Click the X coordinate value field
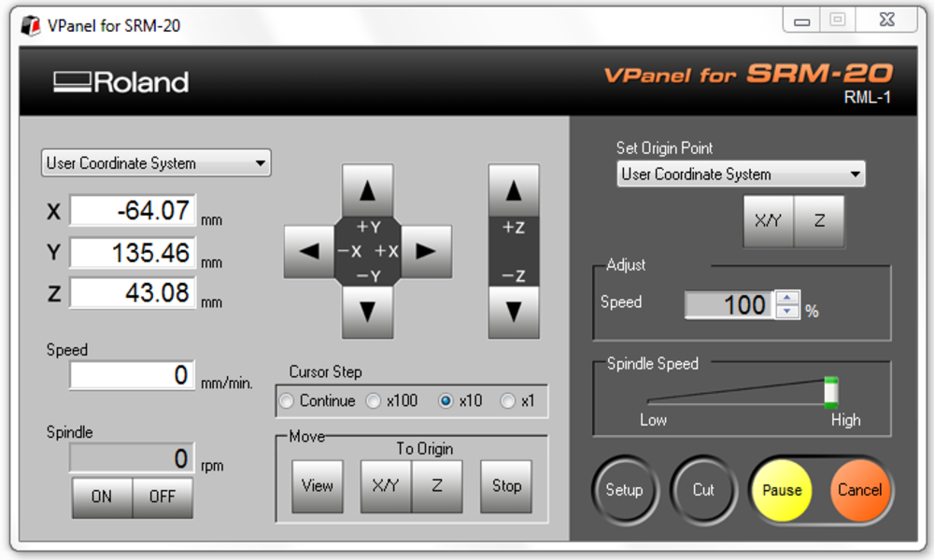The image size is (934, 560). (133, 211)
